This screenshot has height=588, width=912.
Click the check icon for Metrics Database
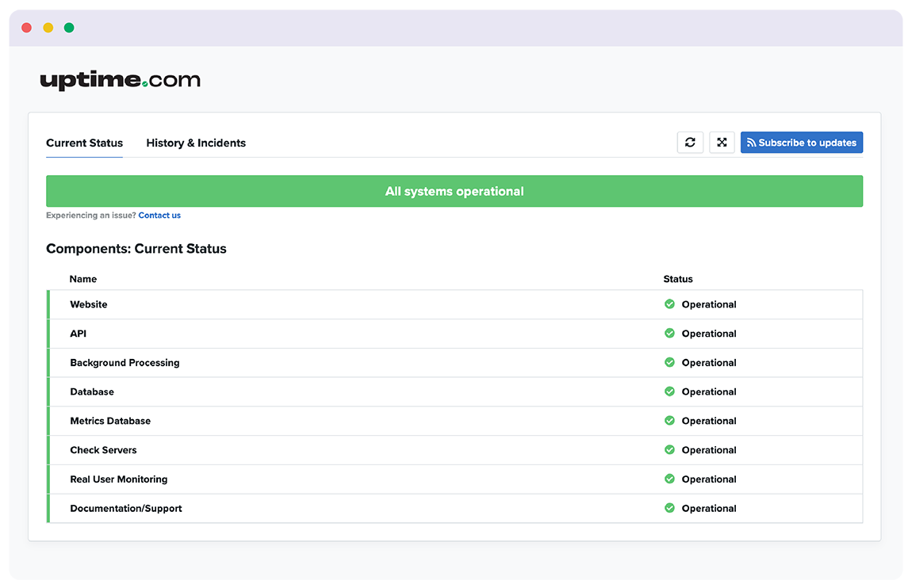[x=669, y=420]
